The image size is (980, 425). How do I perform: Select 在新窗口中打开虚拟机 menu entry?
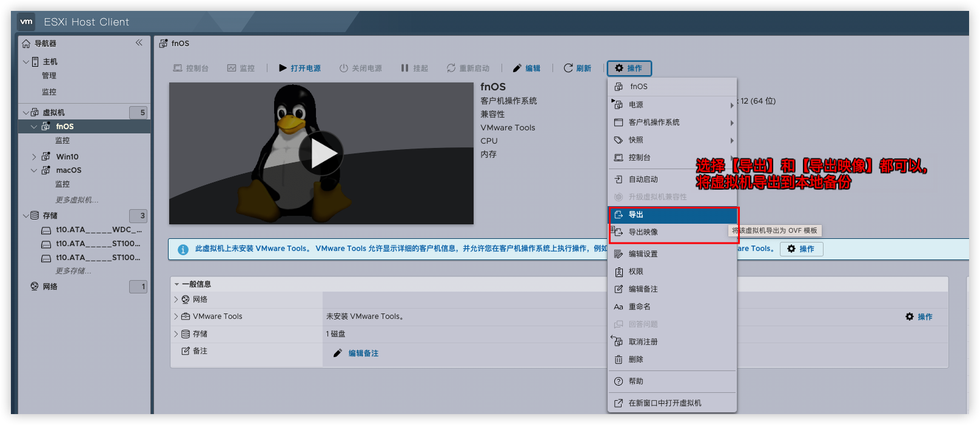pos(673,403)
